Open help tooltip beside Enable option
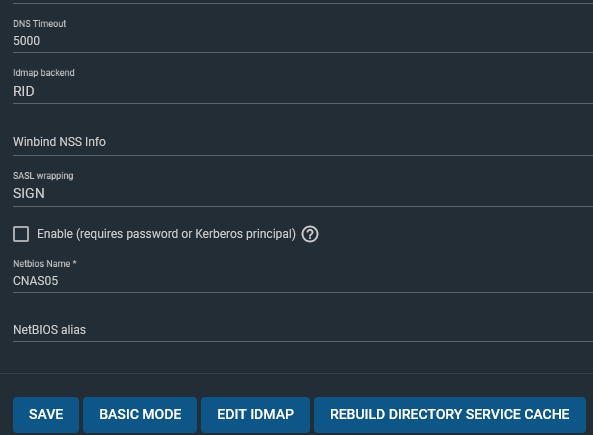This screenshot has height=435, width=593. (310, 234)
